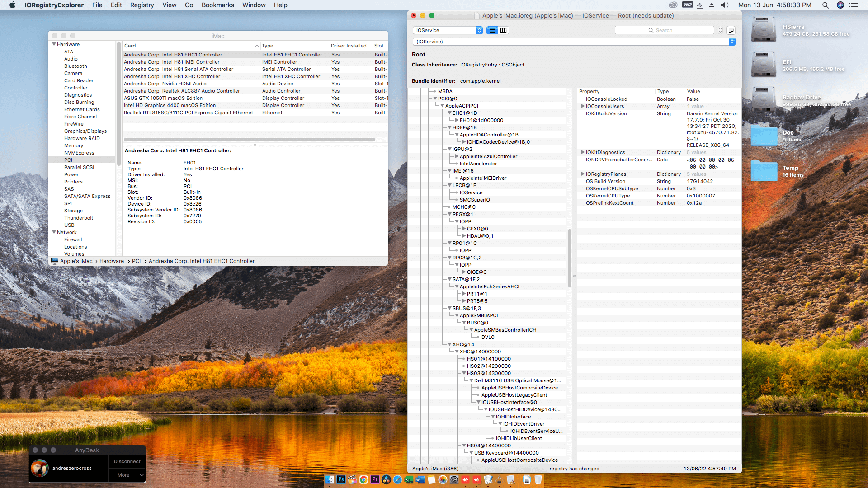Click the Spotlight search icon in menu bar

tap(825, 5)
